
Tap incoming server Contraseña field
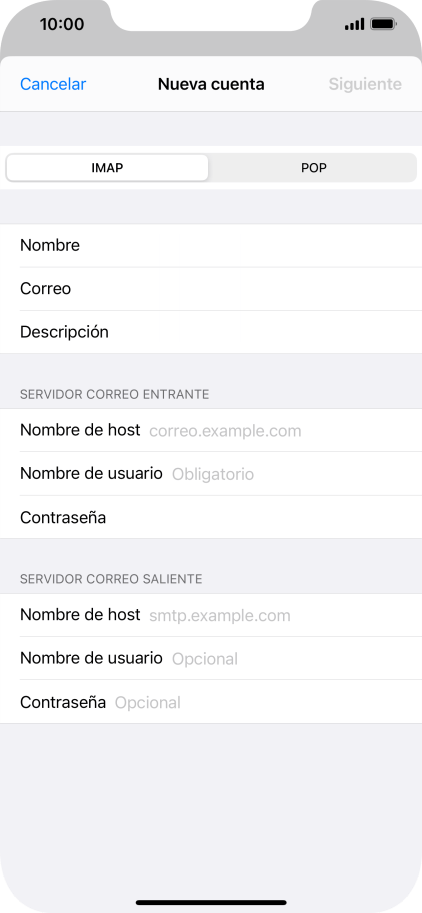click(x=211, y=517)
